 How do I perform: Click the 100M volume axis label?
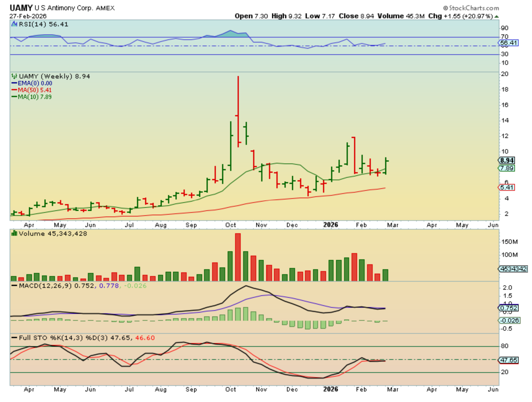(510, 255)
